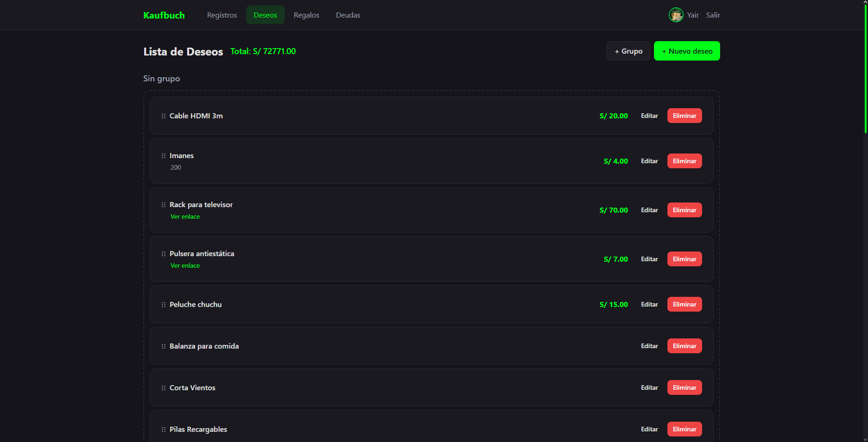Screen dimensions: 868x442
Task: Open the Regalos section
Action: [x=306, y=15]
